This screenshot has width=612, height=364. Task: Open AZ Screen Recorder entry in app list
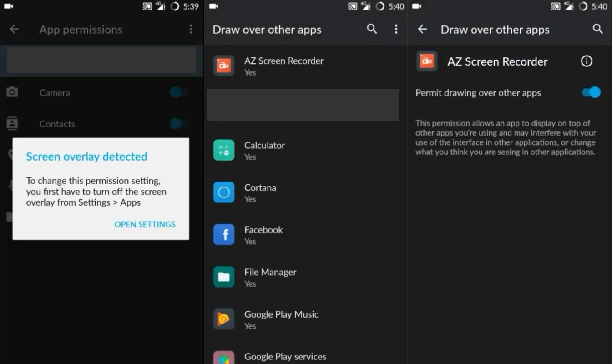click(305, 66)
